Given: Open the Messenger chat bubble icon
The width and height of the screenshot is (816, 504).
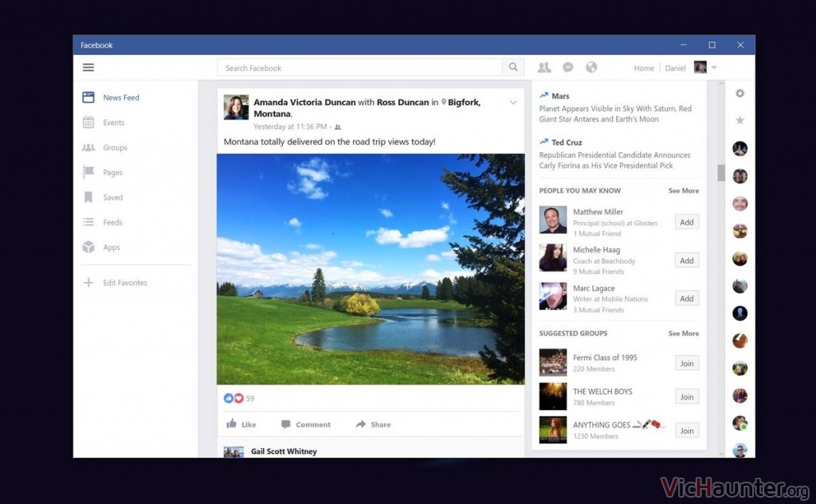Looking at the screenshot, I should tap(568, 67).
